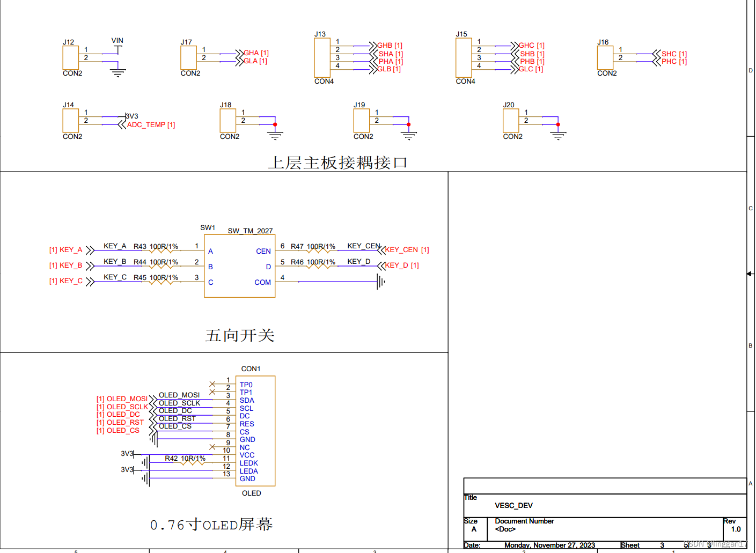This screenshot has width=756, height=553.
Task: Click the LEDA pin label on CON1
Action: (249, 471)
